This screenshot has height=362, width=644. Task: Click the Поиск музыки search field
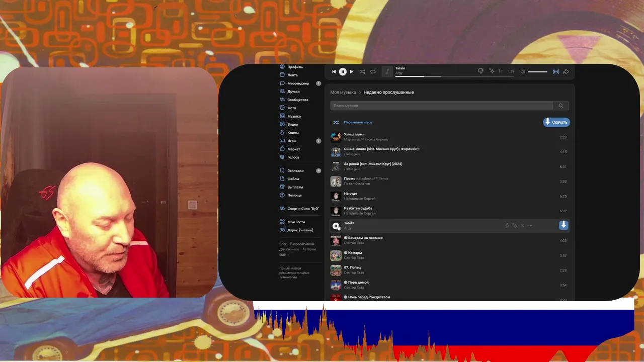point(441,106)
